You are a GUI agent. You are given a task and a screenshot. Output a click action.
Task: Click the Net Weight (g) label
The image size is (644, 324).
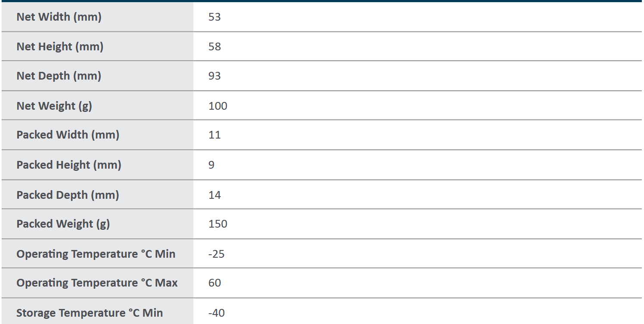54,106
